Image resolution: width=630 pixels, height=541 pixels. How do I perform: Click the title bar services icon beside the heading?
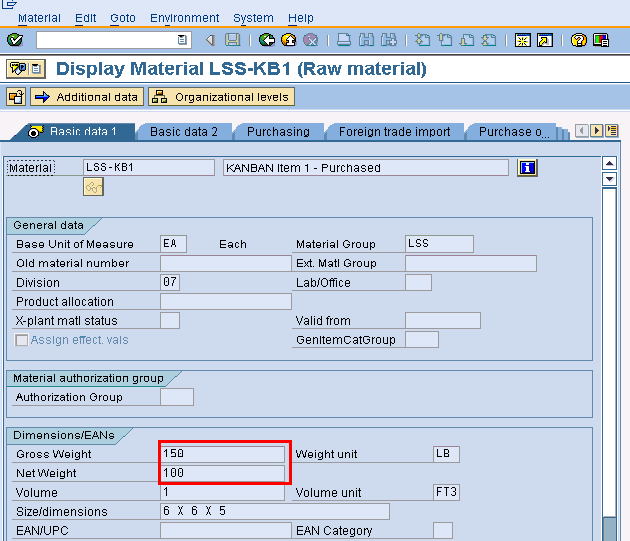tap(26, 69)
